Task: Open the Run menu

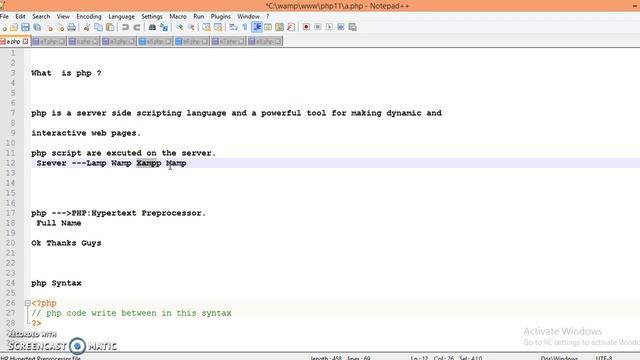Action: [x=199, y=16]
